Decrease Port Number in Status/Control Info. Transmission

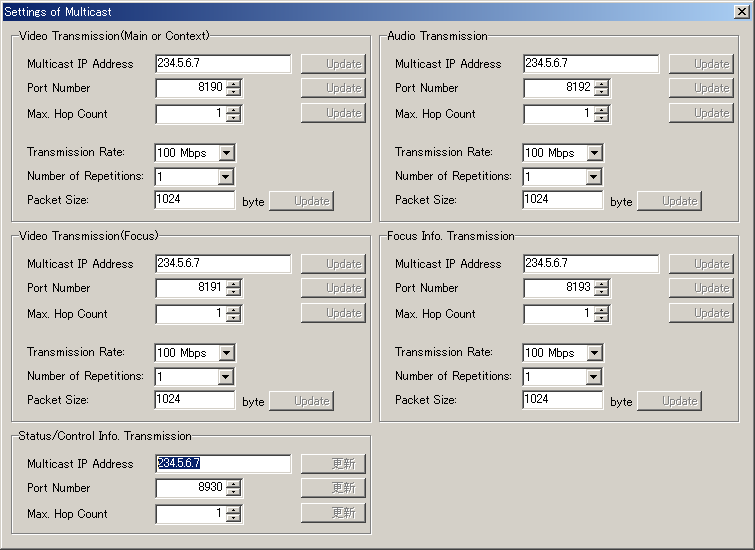pyautogui.click(x=233, y=492)
